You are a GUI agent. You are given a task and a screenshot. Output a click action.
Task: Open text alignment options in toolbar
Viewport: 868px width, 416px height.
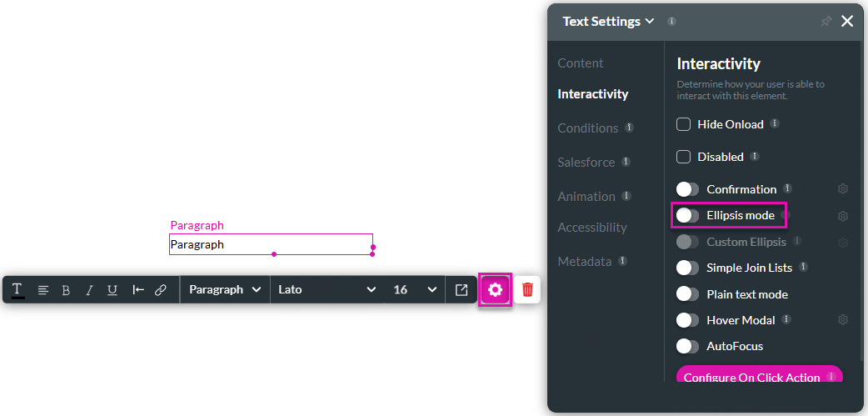pos(43,289)
